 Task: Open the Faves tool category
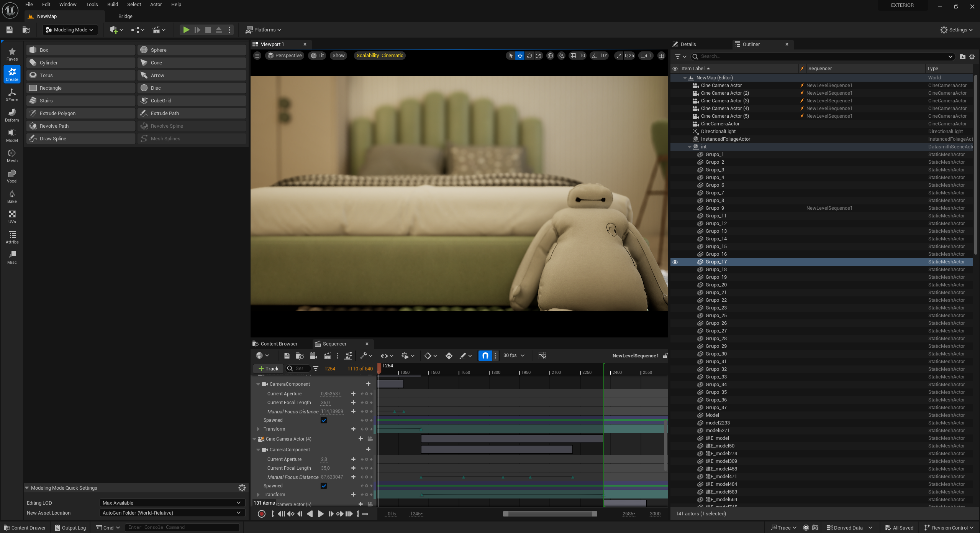click(x=12, y=54)
